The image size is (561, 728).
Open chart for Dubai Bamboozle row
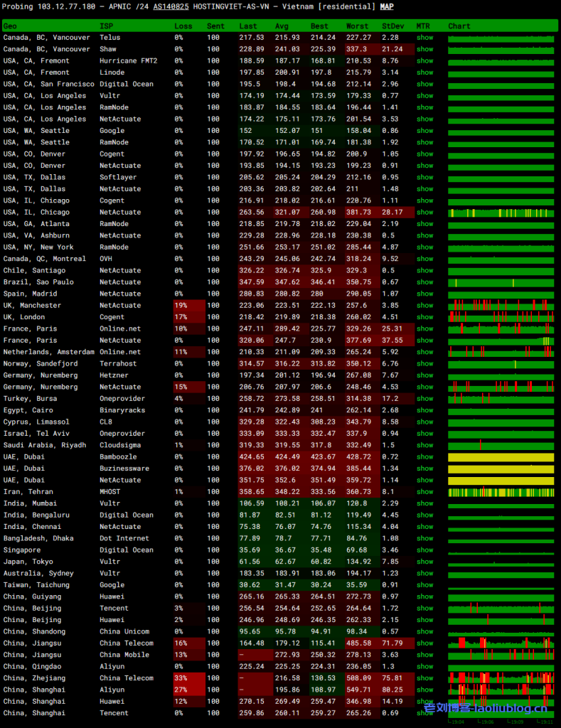501,457
